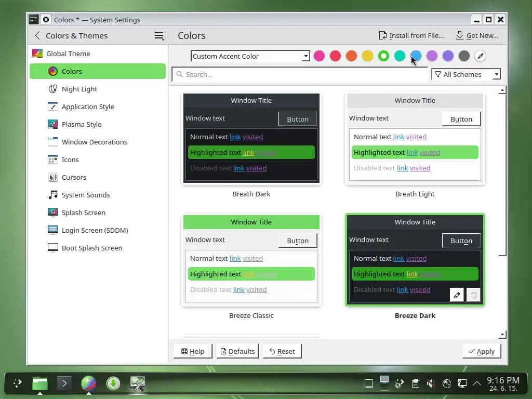Focus the scheme Search field
The height and width of the screenshot is (399, 532).
(300, 74)
